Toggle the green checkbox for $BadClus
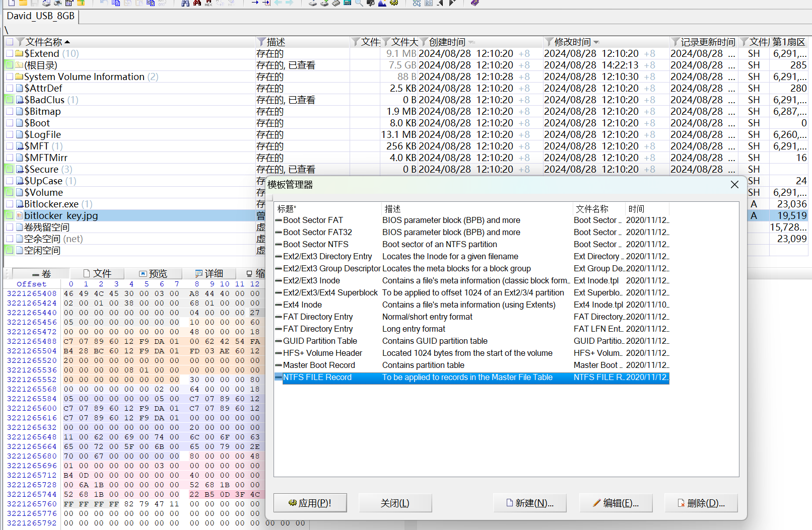 click(10, 100)
